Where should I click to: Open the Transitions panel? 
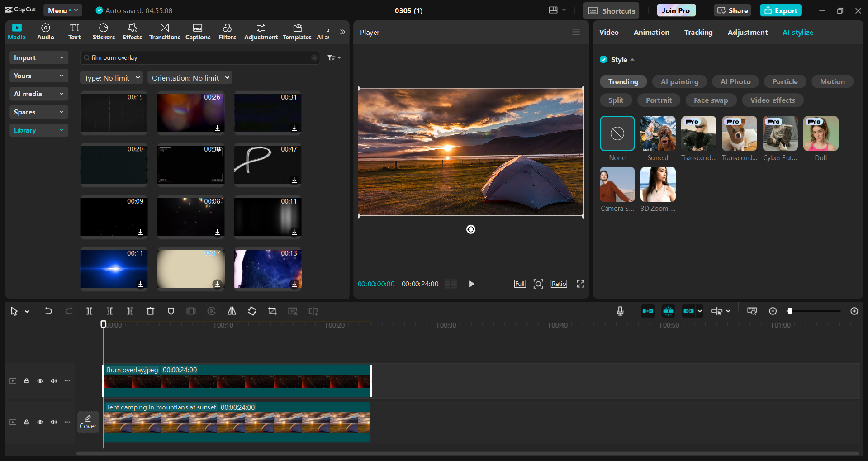[165, 32]
